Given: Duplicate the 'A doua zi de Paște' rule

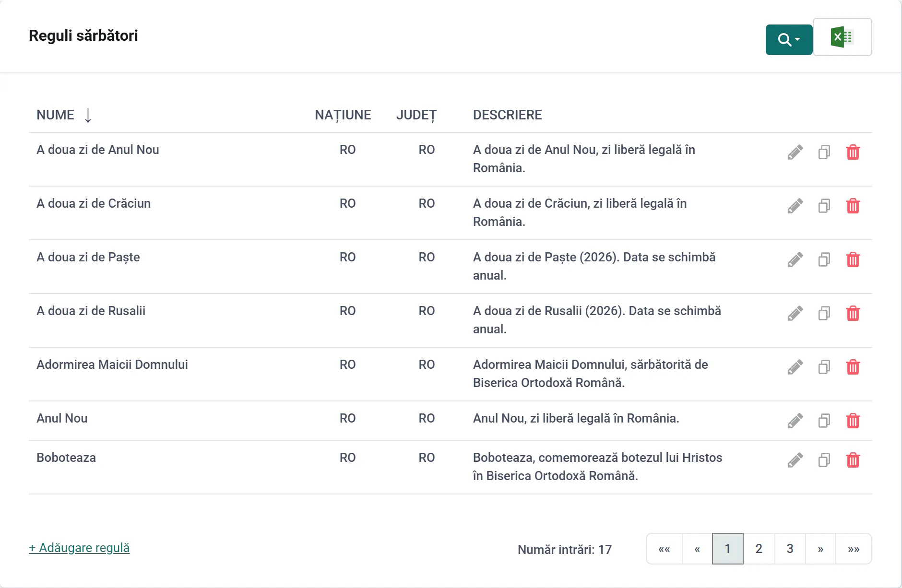Looking at the screenshot, I should tap(824, 260).
